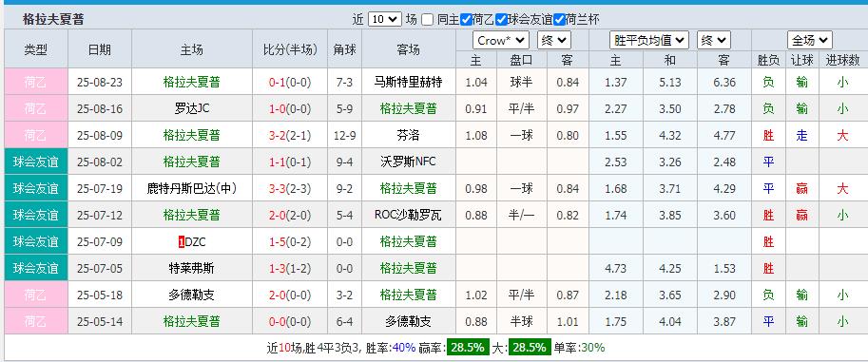Open the 全场 period dropdown
The width and height of the screenshot is (868, 362).
(810, 41)
